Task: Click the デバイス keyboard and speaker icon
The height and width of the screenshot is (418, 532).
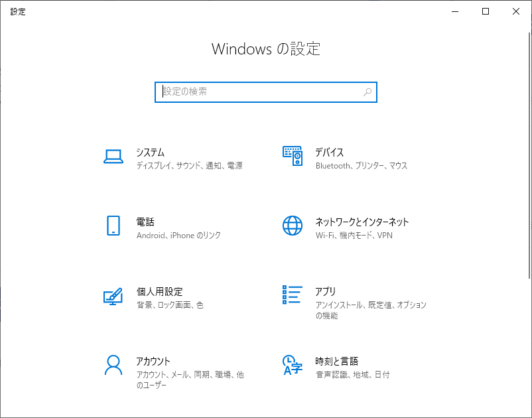Action: (293, 156)
